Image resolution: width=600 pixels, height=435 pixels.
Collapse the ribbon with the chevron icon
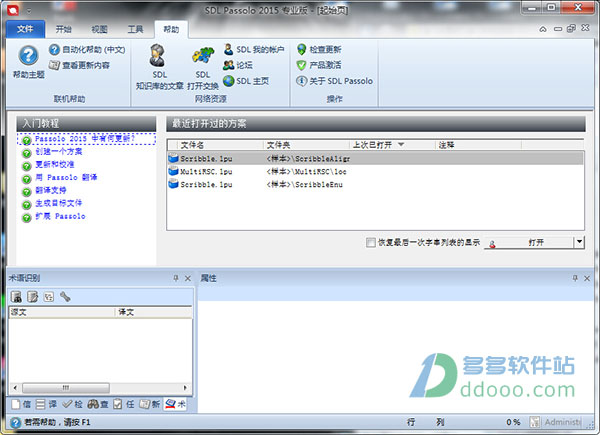pos(543,29)
